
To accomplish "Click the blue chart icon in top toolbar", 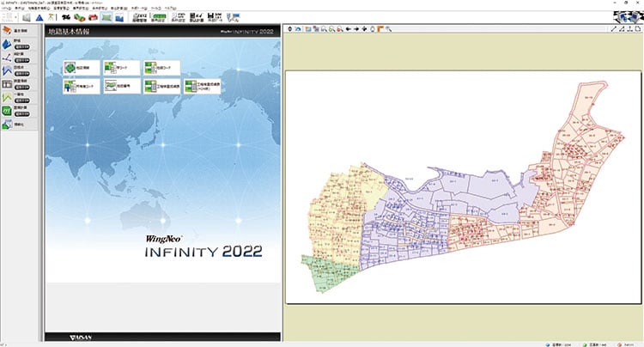I will (x=119, y=17).
